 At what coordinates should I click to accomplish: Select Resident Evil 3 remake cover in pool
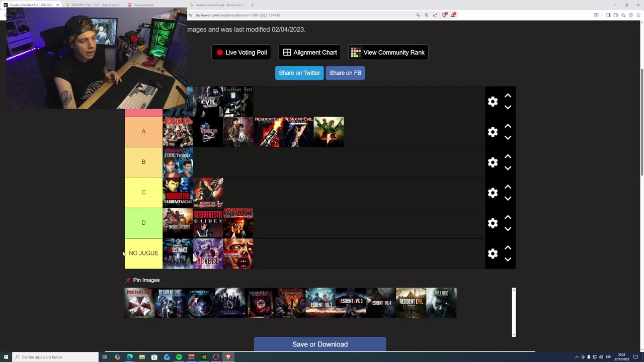click(x=351, y=303)
